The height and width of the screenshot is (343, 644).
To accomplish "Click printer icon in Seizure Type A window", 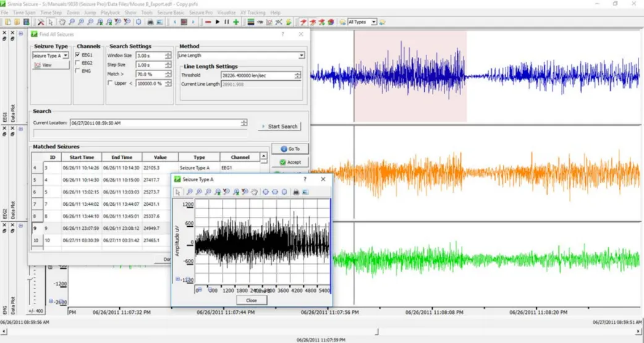I will coord(295,192).
